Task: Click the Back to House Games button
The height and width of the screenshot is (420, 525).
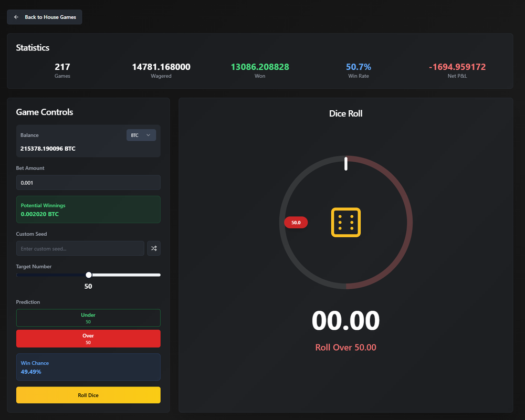Action: [x=45, y=17]
